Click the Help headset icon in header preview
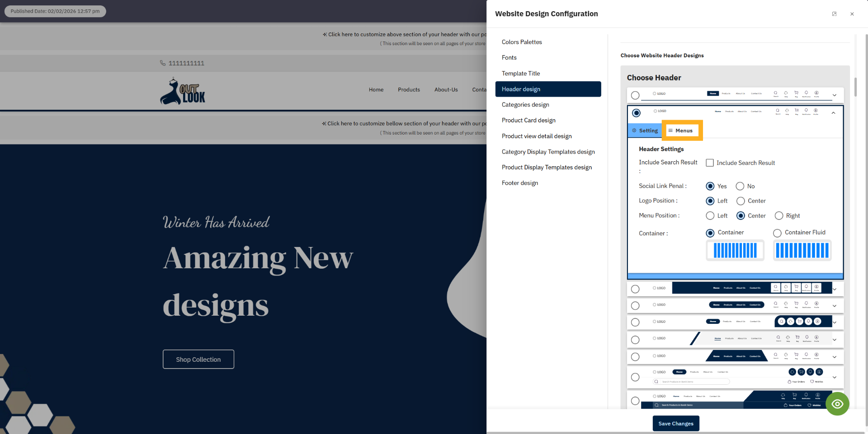Image resolution: width=868 pixels, height=434 pixels. click(787, 111)
